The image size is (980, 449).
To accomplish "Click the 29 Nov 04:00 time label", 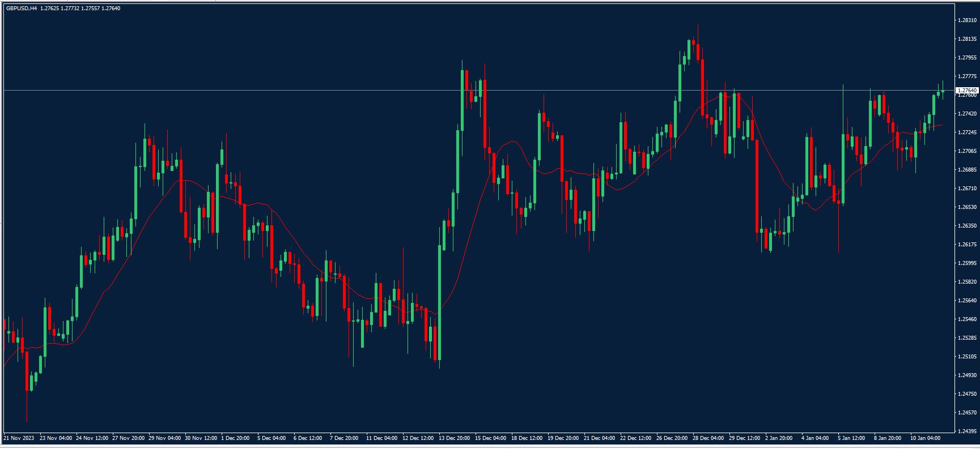I will [165, 438].
